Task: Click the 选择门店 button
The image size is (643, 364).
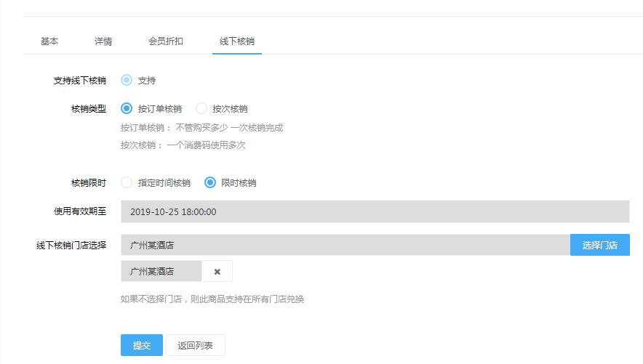Action: click(600, 246)
